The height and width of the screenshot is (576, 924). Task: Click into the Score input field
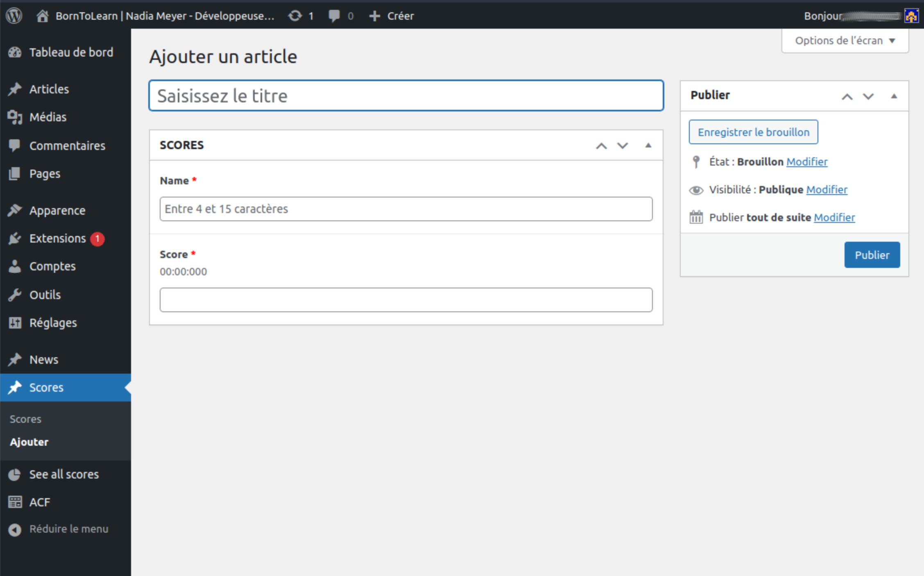(x=406, y=300)
